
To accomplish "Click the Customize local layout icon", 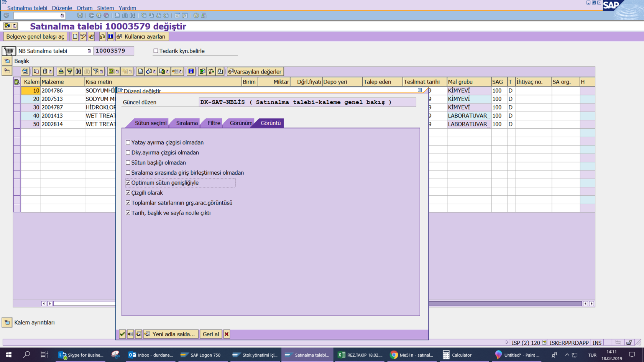I will [x=204, y=15].
